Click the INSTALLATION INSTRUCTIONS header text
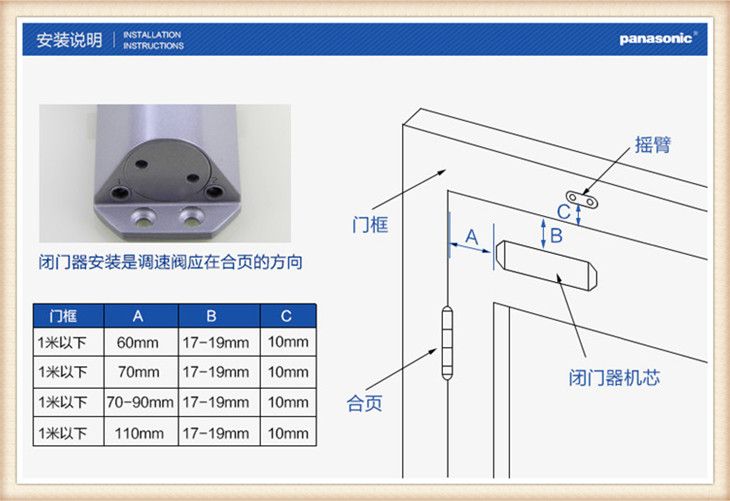The image size is (730, 501). point(153,40)
